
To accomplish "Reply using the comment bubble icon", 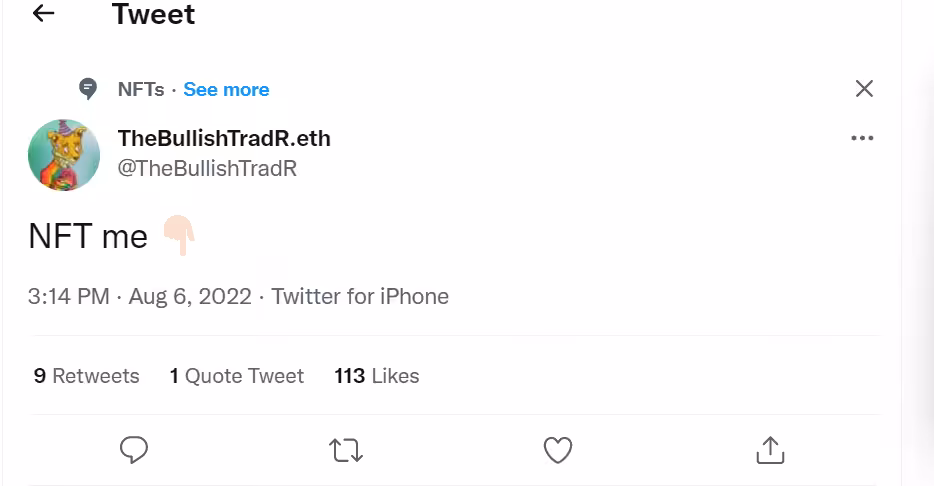I will (x=134, y=450).
